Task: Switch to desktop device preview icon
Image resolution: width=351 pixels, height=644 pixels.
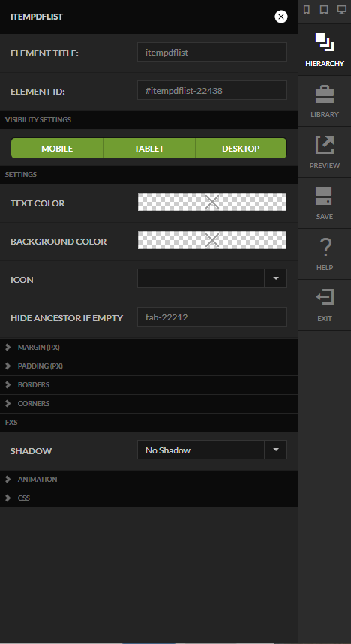Action: click(x=341, y=10)
